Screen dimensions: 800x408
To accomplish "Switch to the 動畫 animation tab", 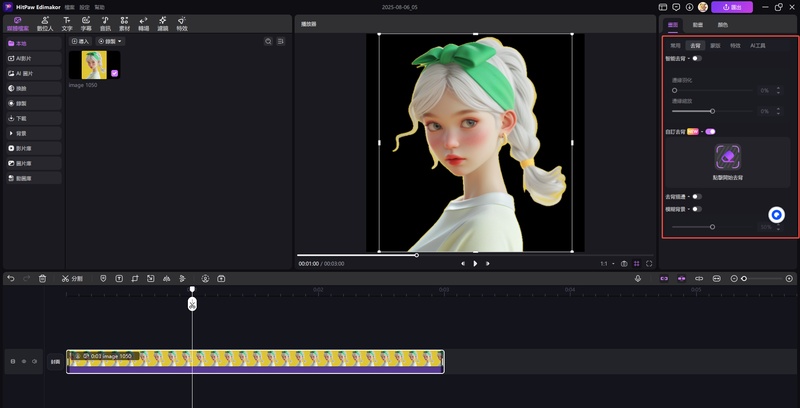I will pyautogui.click(x=697, y=24).
